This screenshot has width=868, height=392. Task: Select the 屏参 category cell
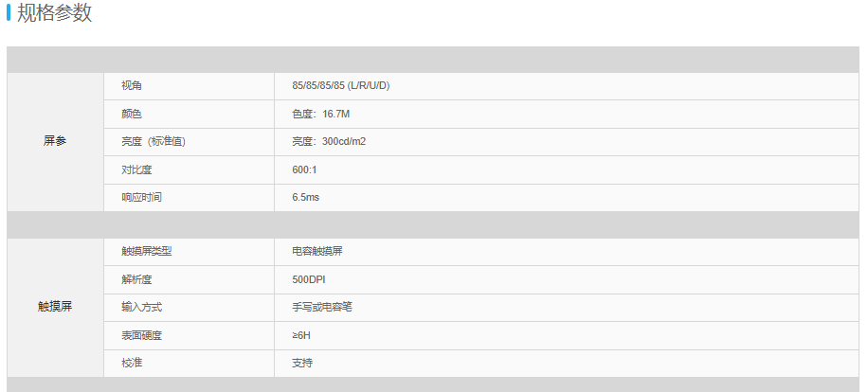tap(55, 141)
